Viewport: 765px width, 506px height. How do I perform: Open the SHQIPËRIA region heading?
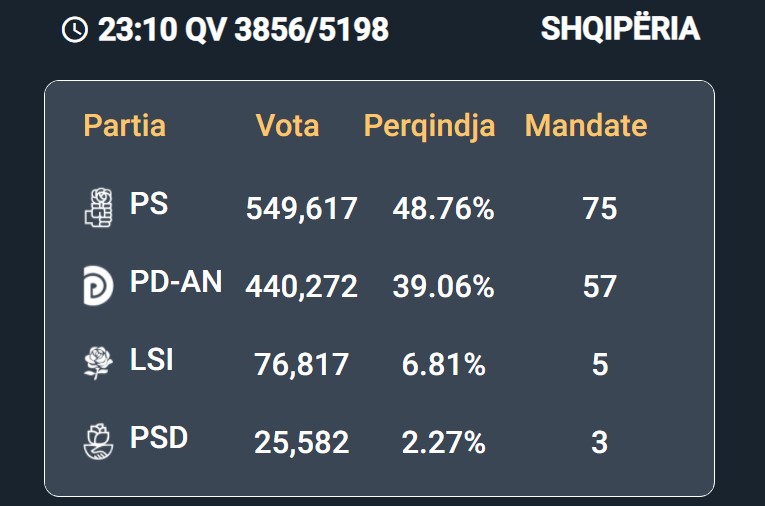[621, 28]
